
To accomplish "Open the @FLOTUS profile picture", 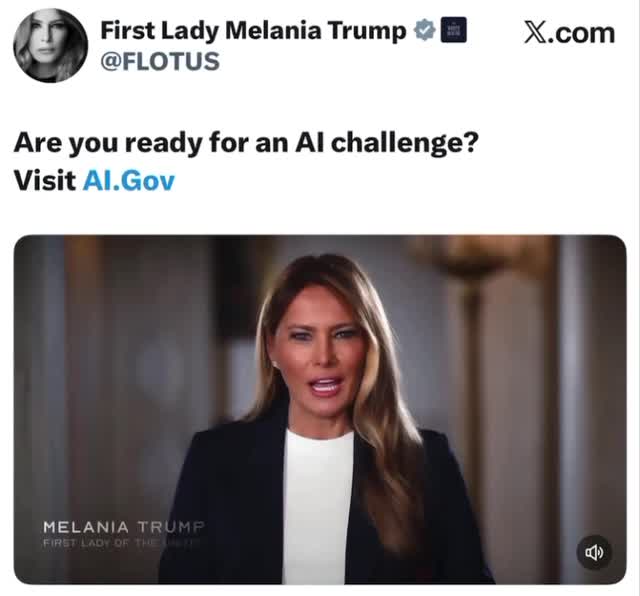I will pos(51,45).
